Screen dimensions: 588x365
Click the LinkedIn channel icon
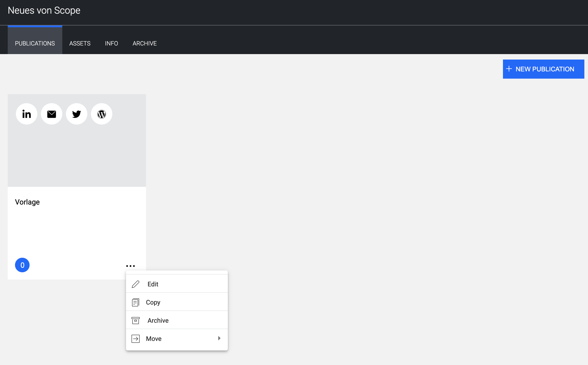[x=27, y=114]
